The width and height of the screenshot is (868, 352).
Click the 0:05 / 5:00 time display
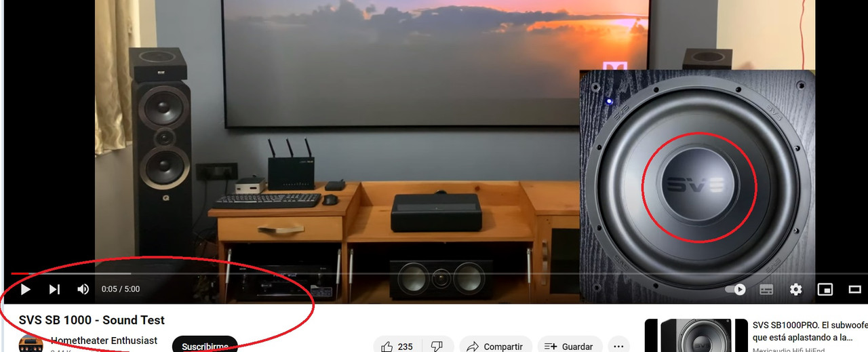pyautogui.click(x=121, y=290)
